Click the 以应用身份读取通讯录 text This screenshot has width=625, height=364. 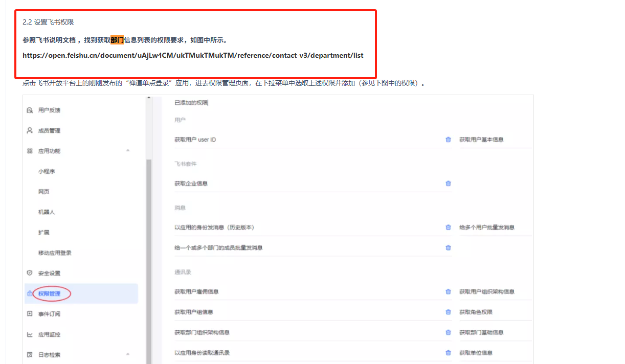(202, 353)
